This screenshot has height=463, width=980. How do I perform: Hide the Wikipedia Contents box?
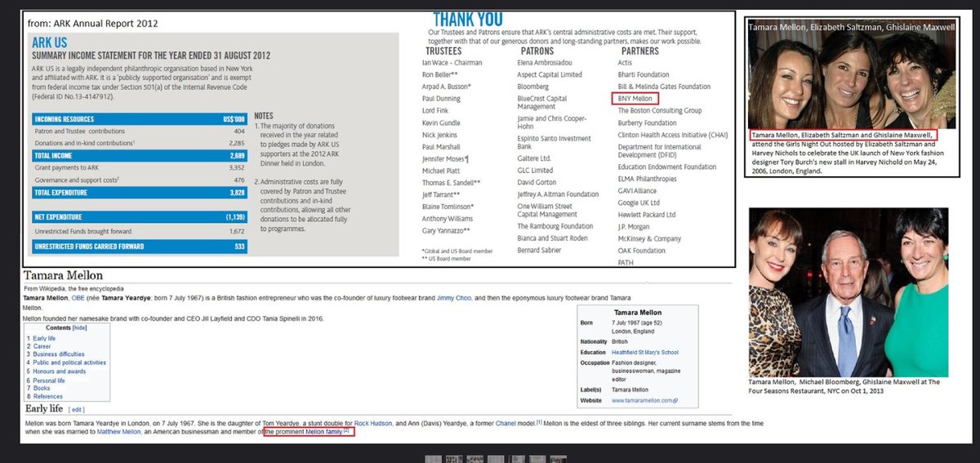pos(80,327)
